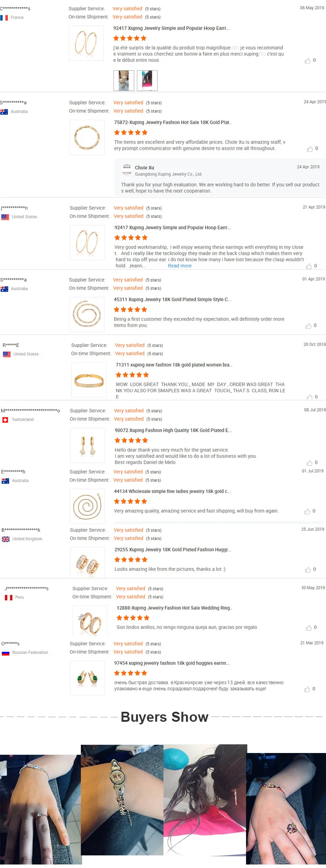Image resolution: width=326 pixels, height=868 pixels.
Task: Open the 12888 Wedding Ring product link
Action: click(x=174, y=608)
